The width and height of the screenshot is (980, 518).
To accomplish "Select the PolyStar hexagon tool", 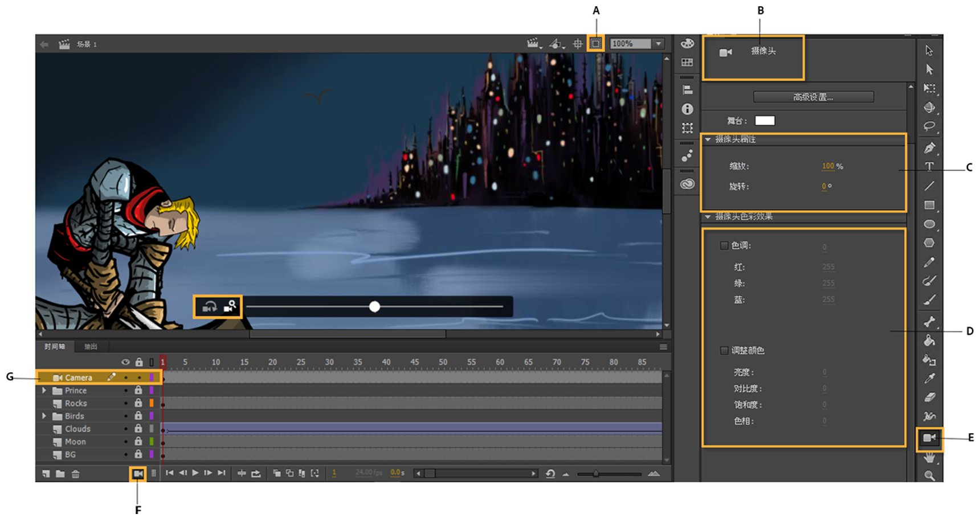I will [929, 243].
